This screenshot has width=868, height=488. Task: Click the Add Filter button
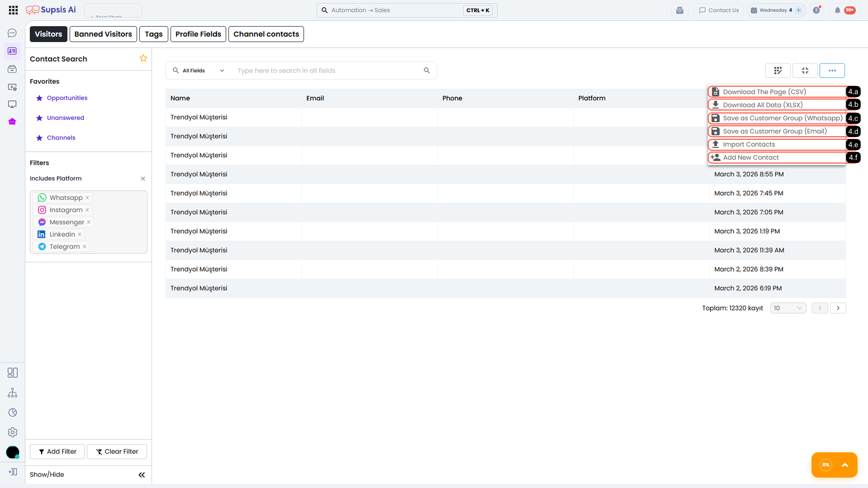(57, 452)
